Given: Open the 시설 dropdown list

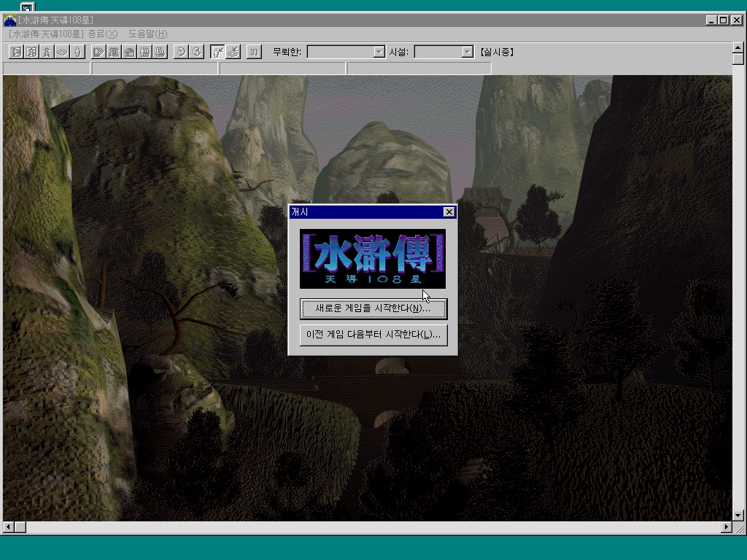Looking at the screenshot, I should [x=468, y=52].
